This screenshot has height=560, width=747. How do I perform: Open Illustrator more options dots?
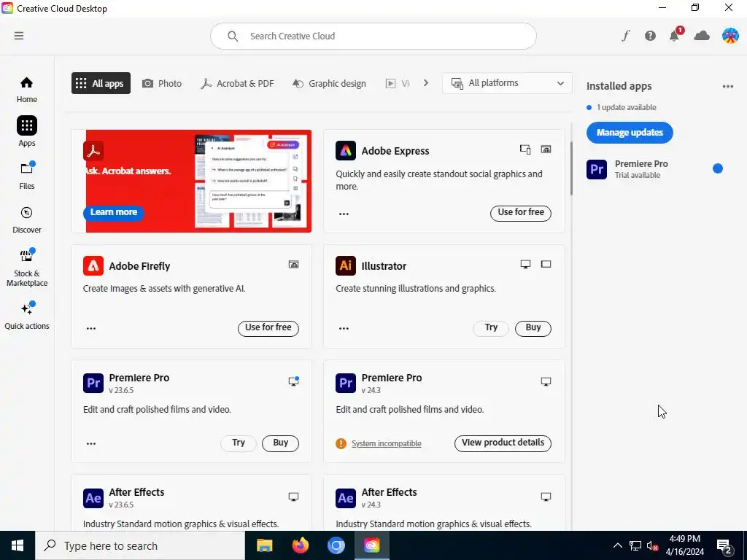pyautogui.click(x=344, y=329)
